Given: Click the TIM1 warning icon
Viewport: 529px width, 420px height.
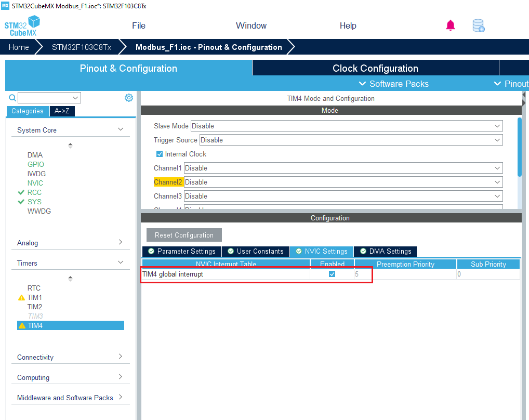Looking at the screenshot, I should [x=22, y=297].
